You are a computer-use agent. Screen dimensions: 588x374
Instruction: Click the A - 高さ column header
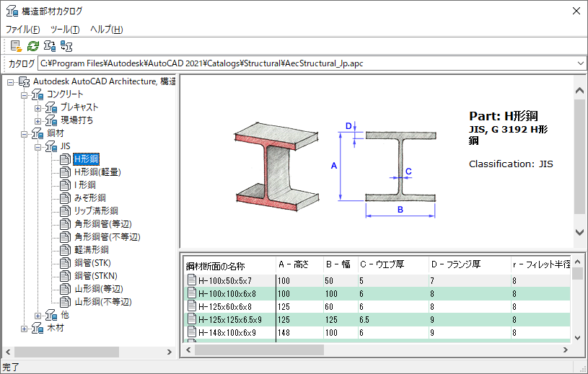pos(299,265)
